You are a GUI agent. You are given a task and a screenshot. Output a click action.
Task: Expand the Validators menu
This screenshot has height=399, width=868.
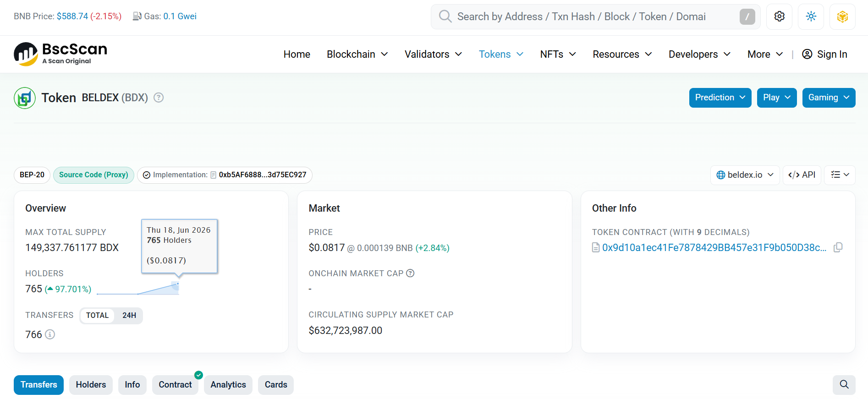433,54
